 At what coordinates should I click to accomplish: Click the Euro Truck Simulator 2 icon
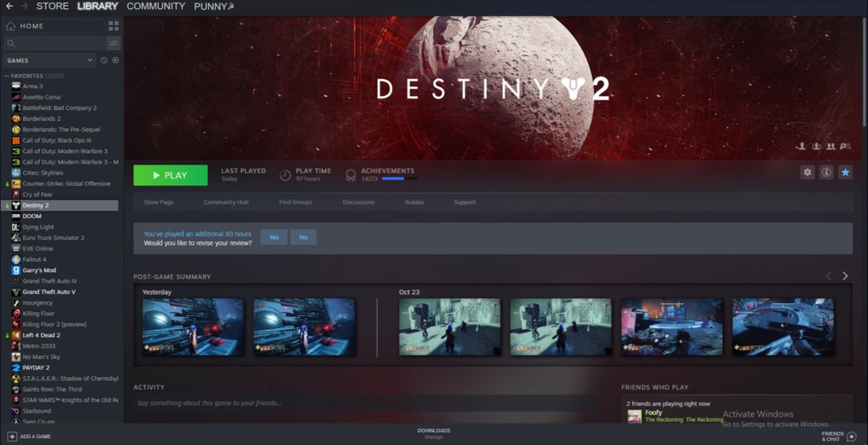point(16,237)
